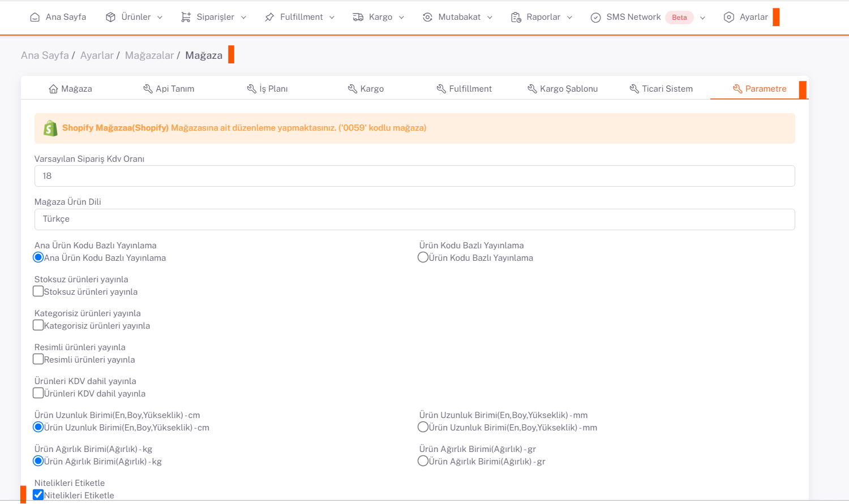
Task: Choose length unit mm radio button
Action: (x=423, y=427)
